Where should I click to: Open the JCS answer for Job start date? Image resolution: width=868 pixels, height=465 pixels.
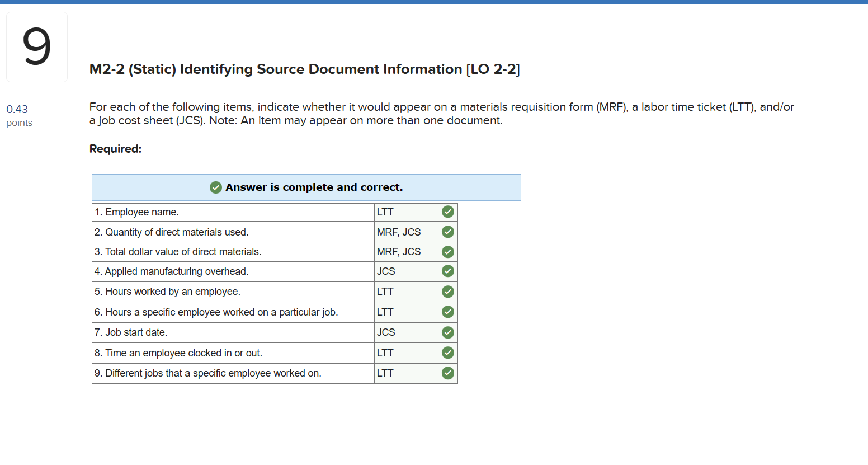point(416,332)
